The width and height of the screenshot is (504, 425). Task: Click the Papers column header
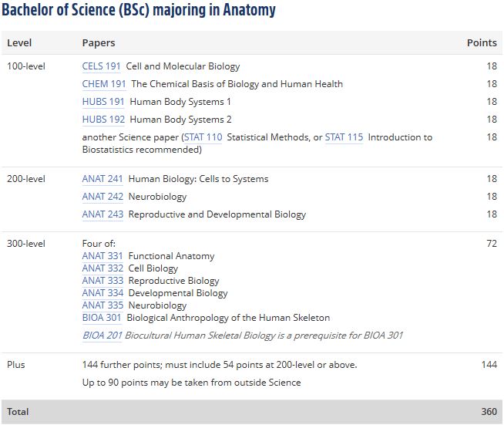click(99, 42)
